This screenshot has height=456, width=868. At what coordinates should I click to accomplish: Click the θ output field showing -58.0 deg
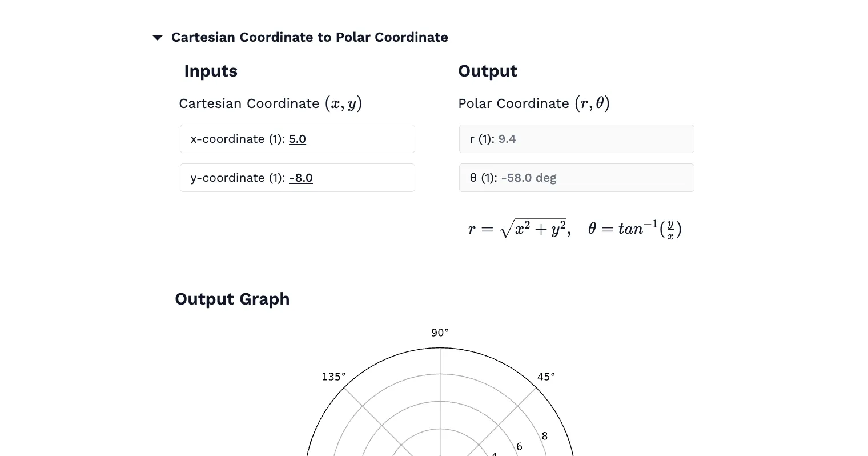[x=576, y=178]
